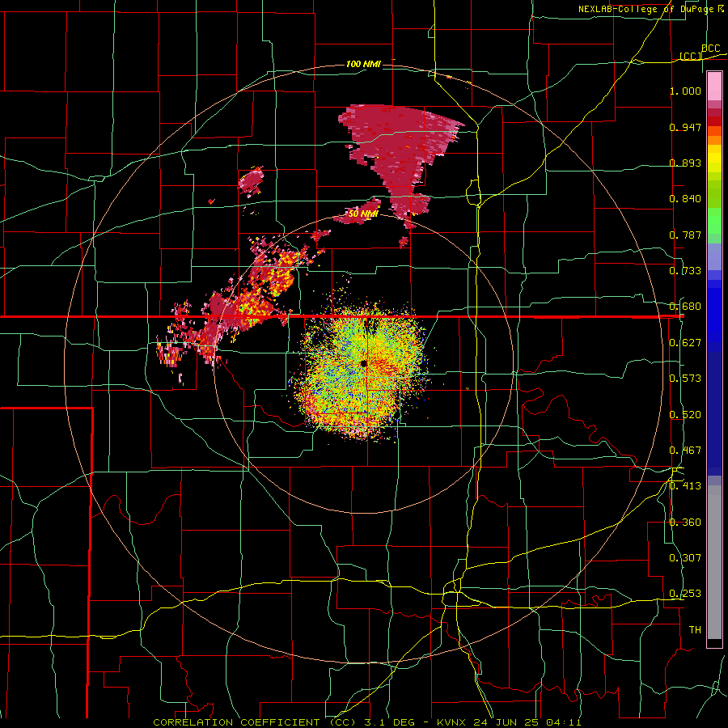Click the [CC] product label
Image resolution: width=728 pixels, height=728 pixels.
(691, 56)
